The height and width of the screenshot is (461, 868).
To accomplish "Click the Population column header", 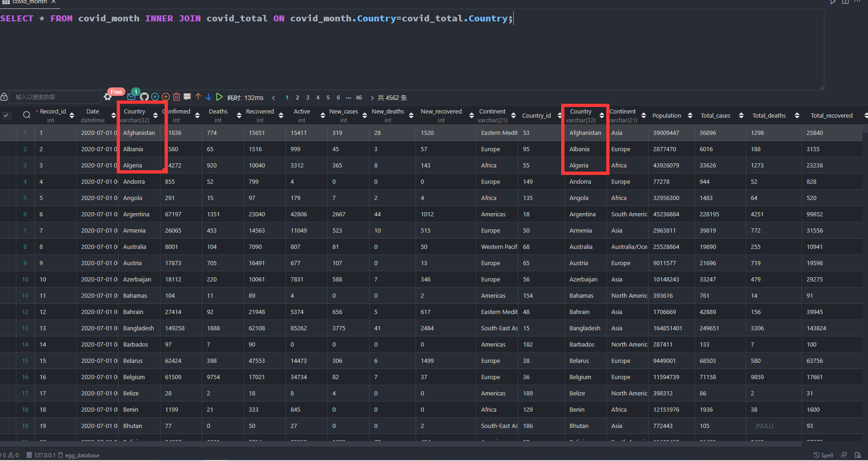I will pos(667,115).
